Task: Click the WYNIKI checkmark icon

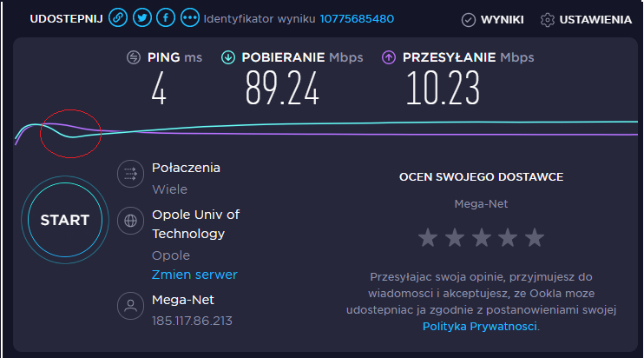Action: click(x=468, y=20)
